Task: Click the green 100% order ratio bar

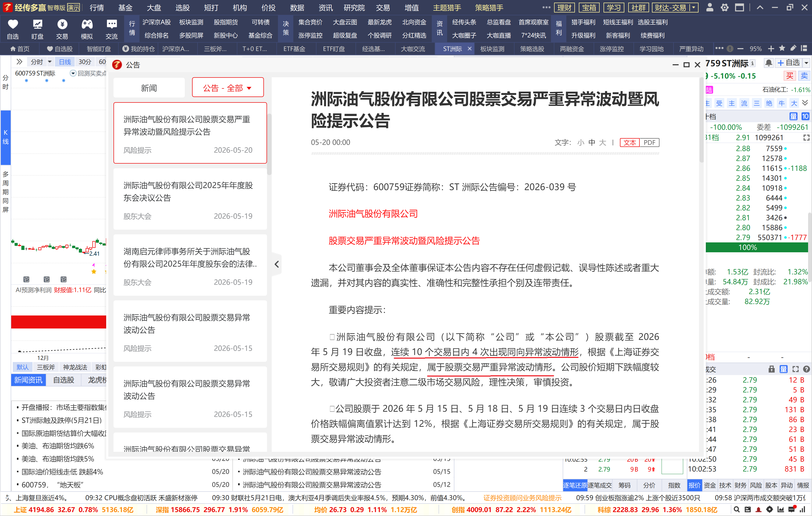Action: [x=756, y=248]
